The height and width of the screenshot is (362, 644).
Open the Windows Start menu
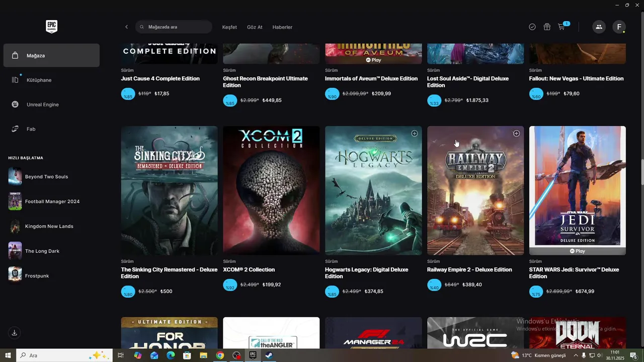[x=8, y=355]
